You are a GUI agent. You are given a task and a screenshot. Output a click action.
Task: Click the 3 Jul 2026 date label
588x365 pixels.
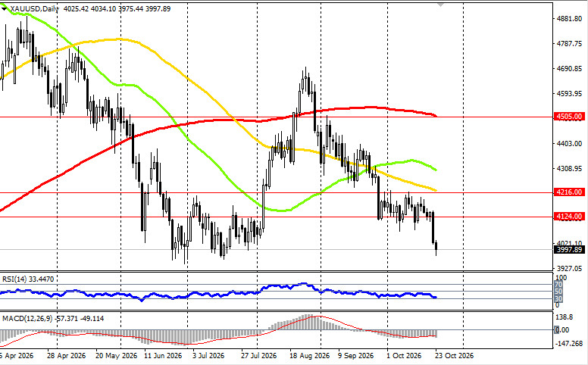(208, 356)
